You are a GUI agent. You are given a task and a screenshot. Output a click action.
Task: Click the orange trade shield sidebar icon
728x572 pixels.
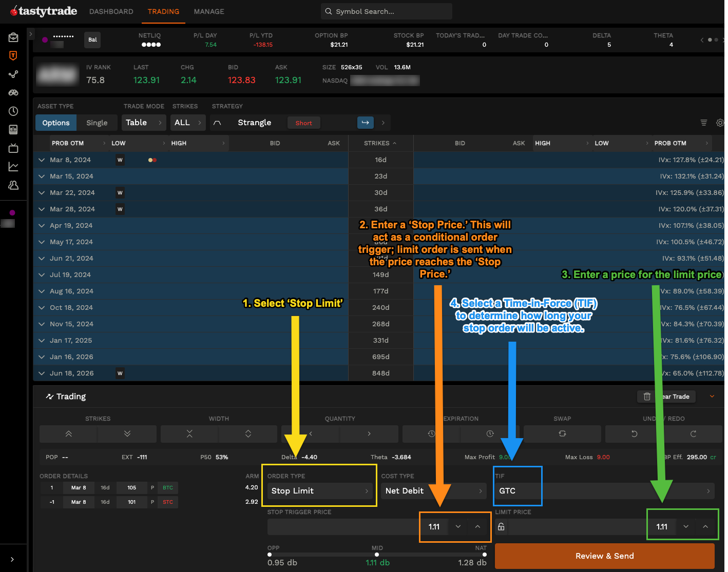[13, 55]
